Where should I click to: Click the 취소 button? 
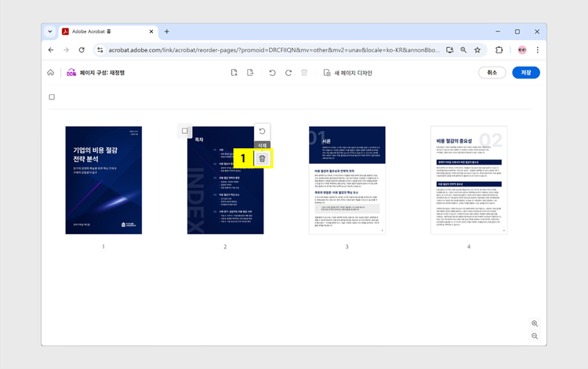pyautogui.click(x=492, y=73)
